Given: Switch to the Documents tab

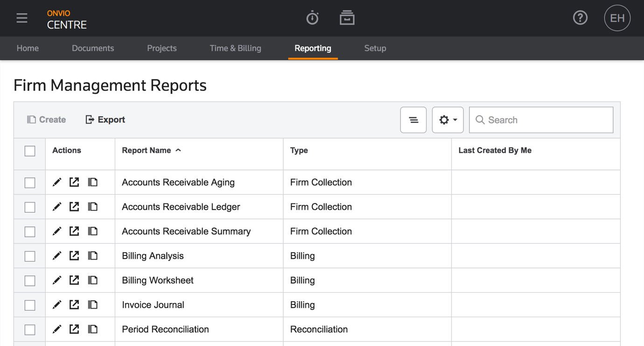Looking at the screenshot, I should click(93, 48).
